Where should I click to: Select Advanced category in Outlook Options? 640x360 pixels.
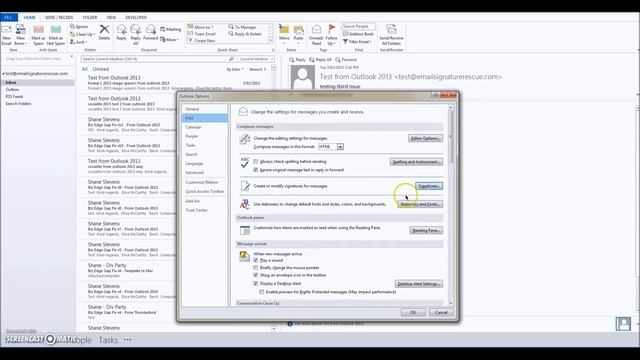(204, 173)
